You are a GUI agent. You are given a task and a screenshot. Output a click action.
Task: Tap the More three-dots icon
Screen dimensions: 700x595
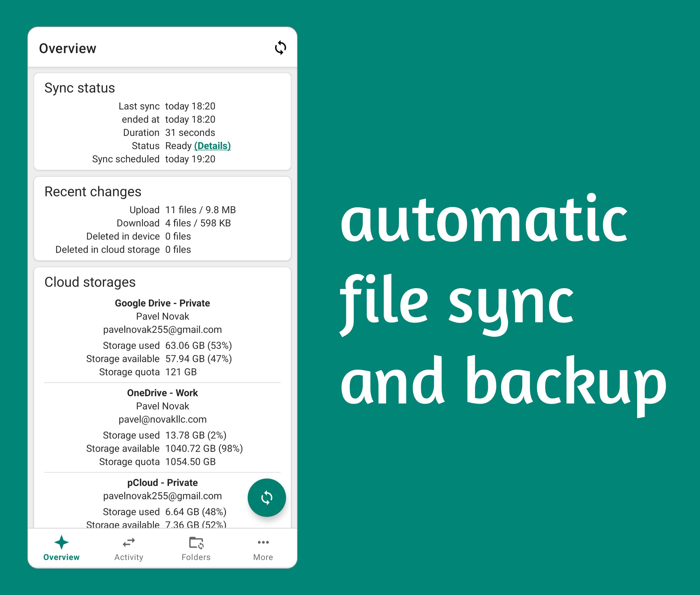pyautogui.click(x=263, y=542)
